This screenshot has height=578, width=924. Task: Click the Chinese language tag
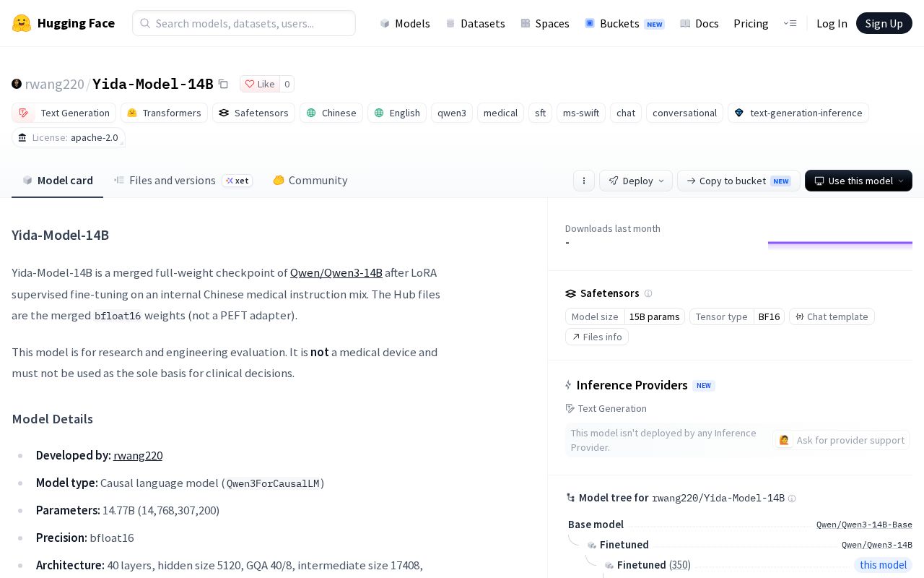pyautogui.click(x=331, y=113)
